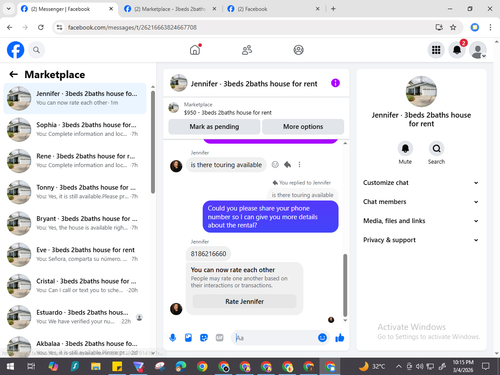Open the Windows Start menu
This screenshot has width=500, height=375.
click(x=10, y=367)
